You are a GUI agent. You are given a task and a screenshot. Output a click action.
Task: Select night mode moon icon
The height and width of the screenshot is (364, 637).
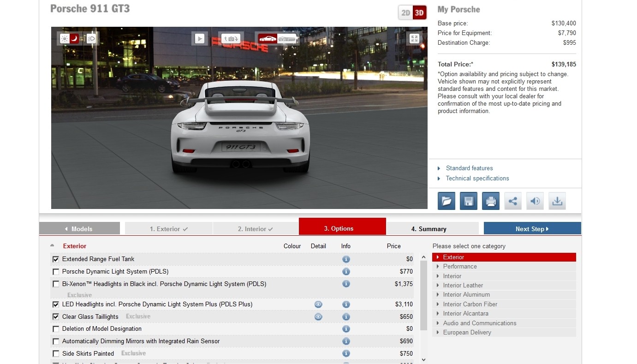(x=74, y=39)
